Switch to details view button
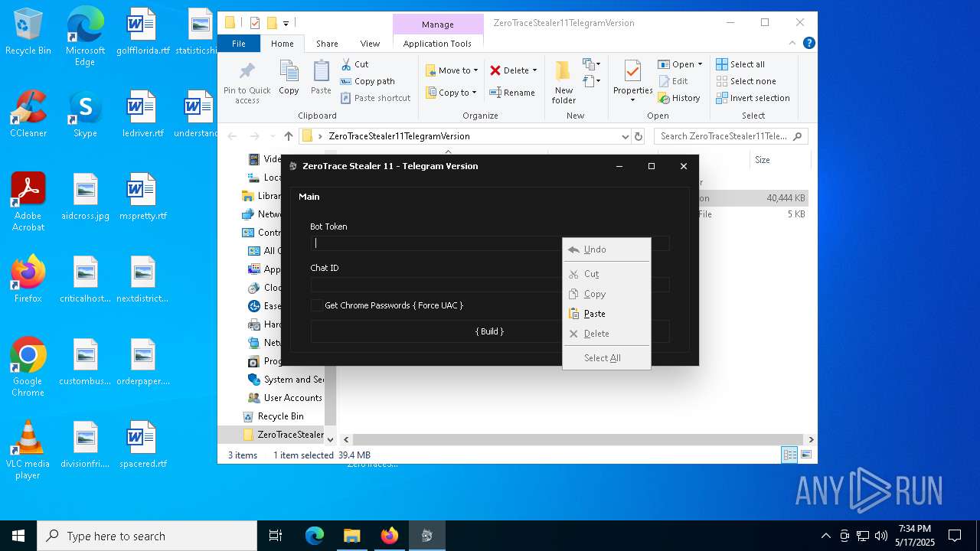 coord(789,455)
